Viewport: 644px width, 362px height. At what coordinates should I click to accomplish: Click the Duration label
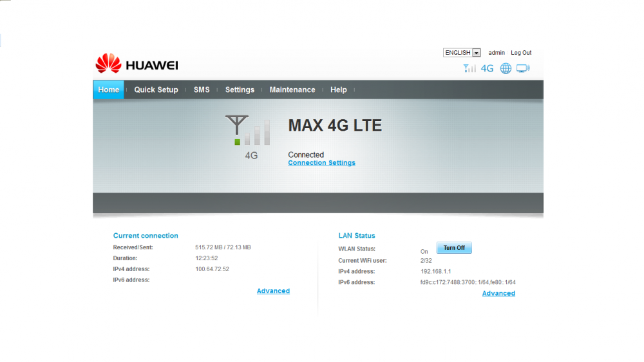point(126,258)
